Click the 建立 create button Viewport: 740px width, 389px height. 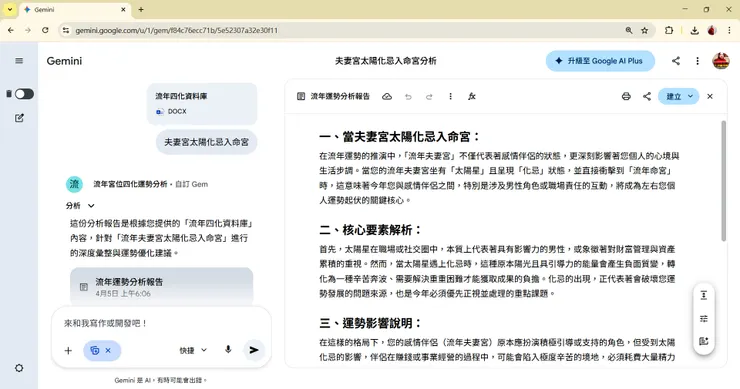(x=673, y=96)
